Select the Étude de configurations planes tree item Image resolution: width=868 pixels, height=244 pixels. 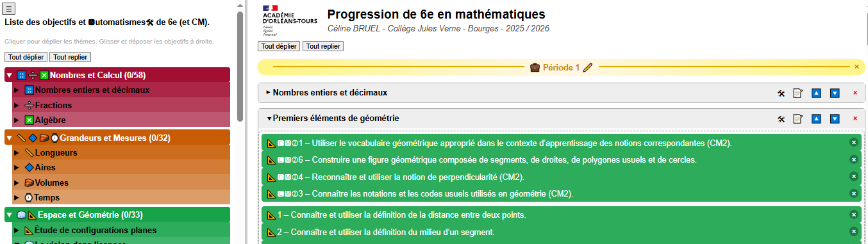click(96, 231)
